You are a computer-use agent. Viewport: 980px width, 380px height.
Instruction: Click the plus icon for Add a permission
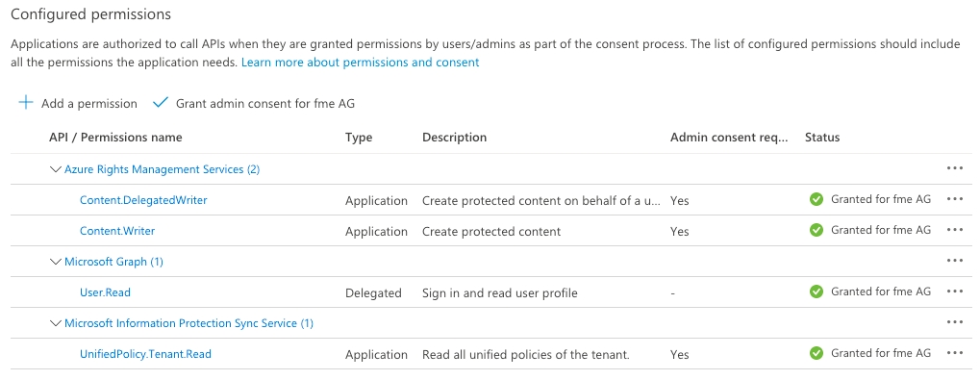pos(26,103)
